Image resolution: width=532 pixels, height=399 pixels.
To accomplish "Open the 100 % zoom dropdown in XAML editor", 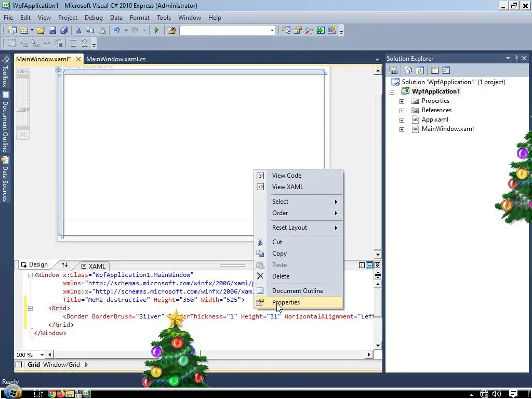I will tap(42, 355).
